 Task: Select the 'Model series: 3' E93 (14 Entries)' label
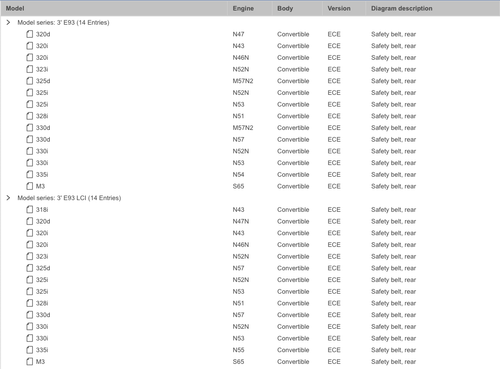coord(63,22)
